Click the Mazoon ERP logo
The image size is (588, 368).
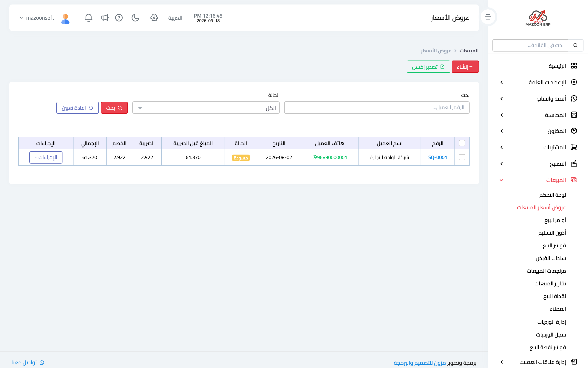pyautogui.click(x=538, y=18)
